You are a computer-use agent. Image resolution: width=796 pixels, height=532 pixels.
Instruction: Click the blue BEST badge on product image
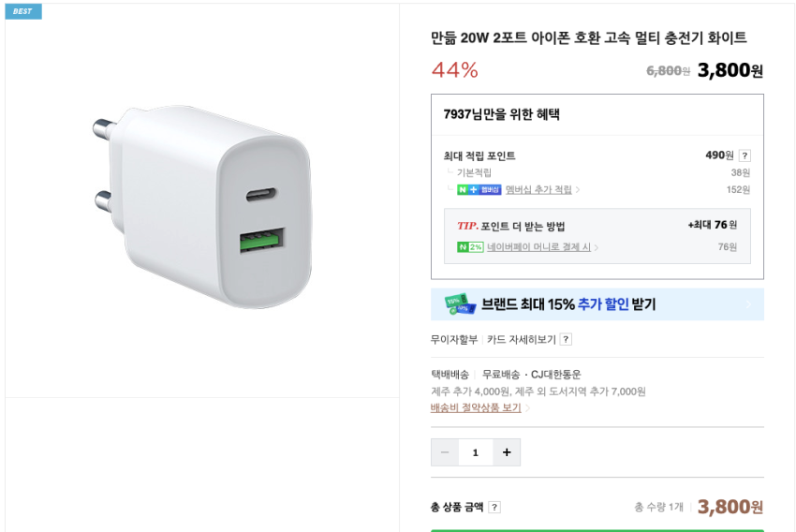(22, 11)
